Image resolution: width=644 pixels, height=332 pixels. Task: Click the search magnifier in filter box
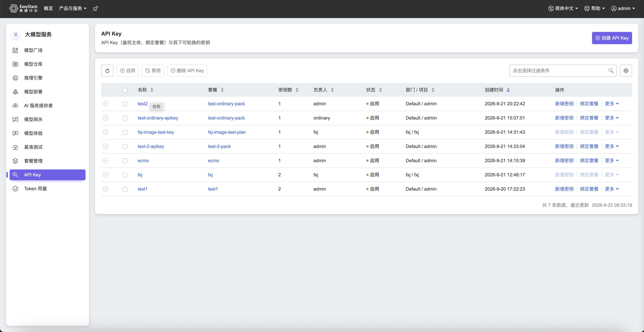(611, 71)
